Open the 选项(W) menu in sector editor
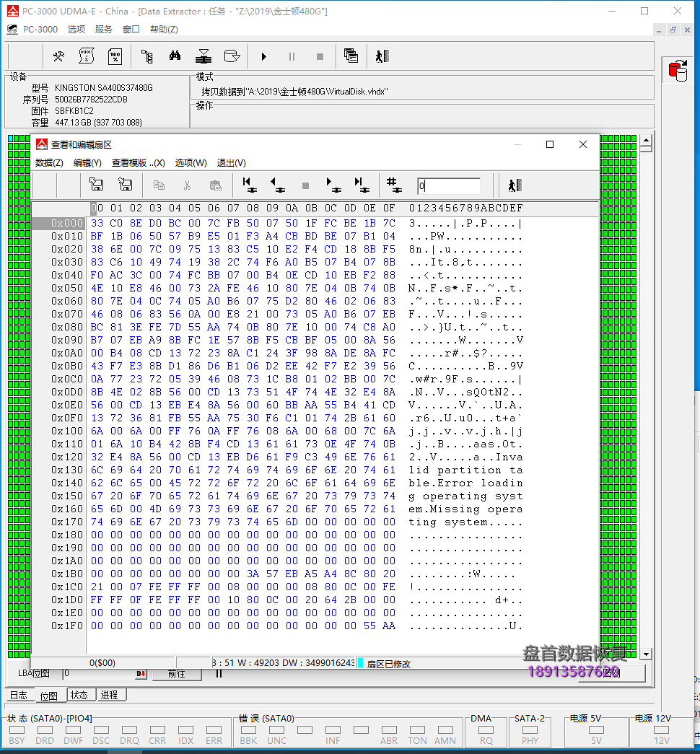Viewport: 700px width, 754px height. 191,163
